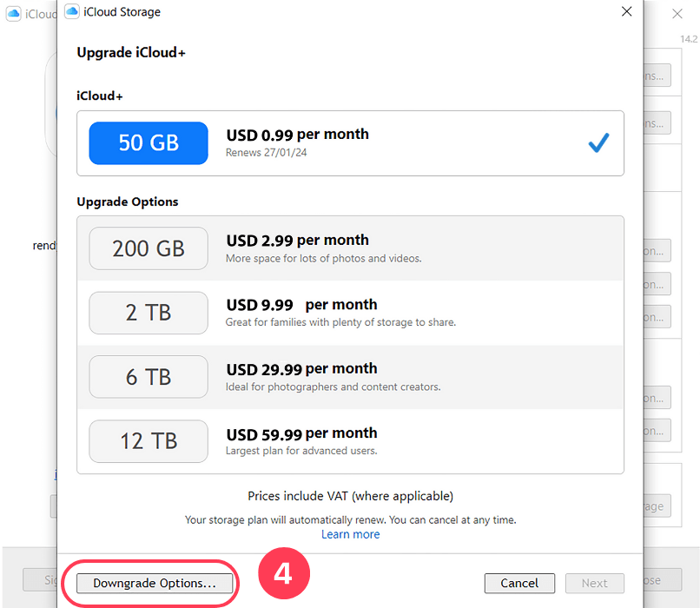Click the Next button

point(594,583)
